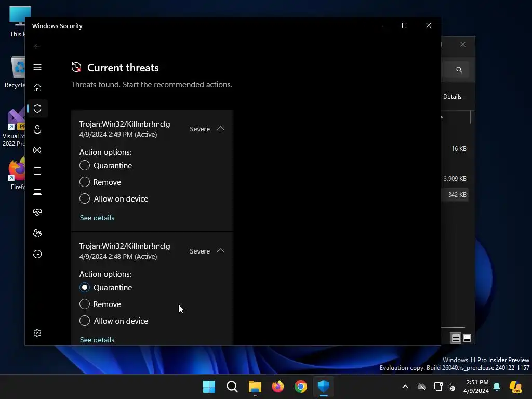The height and width of the screenshot is (399, 532).
Task: Select Quarantine for the 2:48 PM threat
Action: coord(85,287)
